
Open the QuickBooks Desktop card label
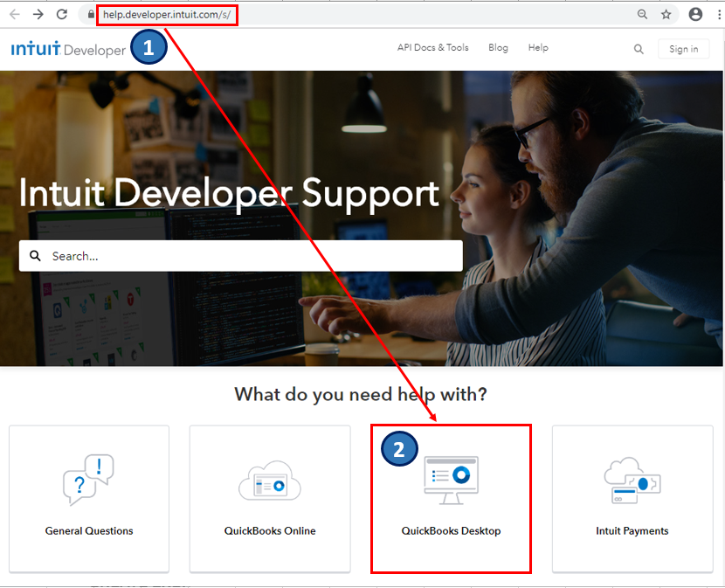pos(452,530)
